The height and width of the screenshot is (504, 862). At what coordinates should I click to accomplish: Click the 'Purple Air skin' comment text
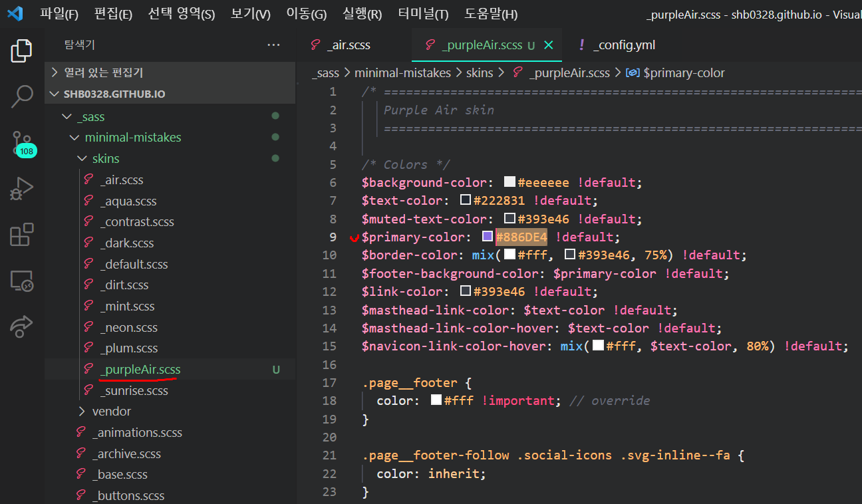coord(439,110)
